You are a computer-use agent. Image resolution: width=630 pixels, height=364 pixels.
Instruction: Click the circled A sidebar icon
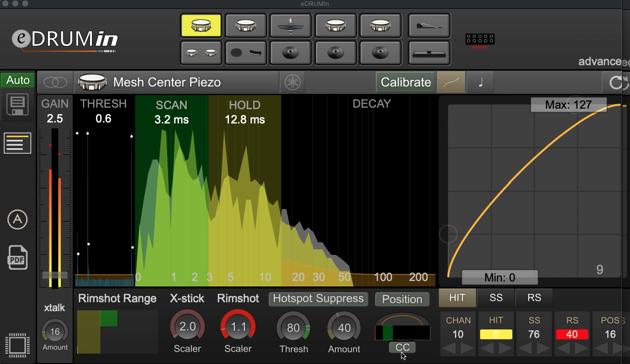(x=17, y=219)
